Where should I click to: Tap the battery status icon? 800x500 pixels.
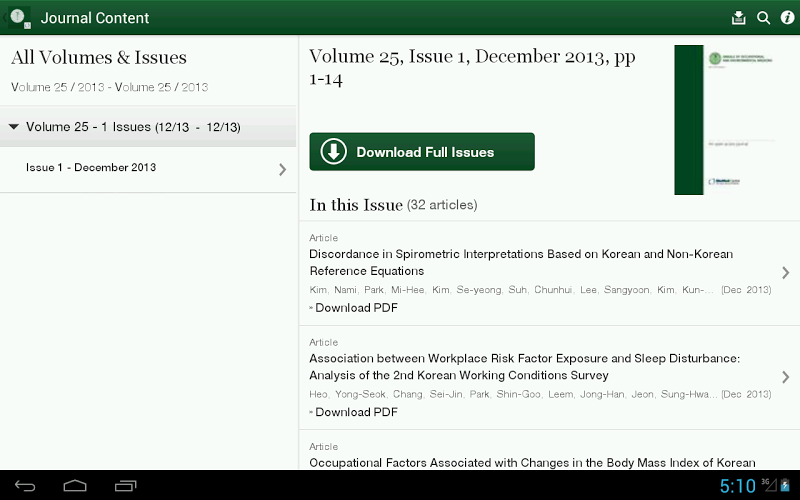785,485
